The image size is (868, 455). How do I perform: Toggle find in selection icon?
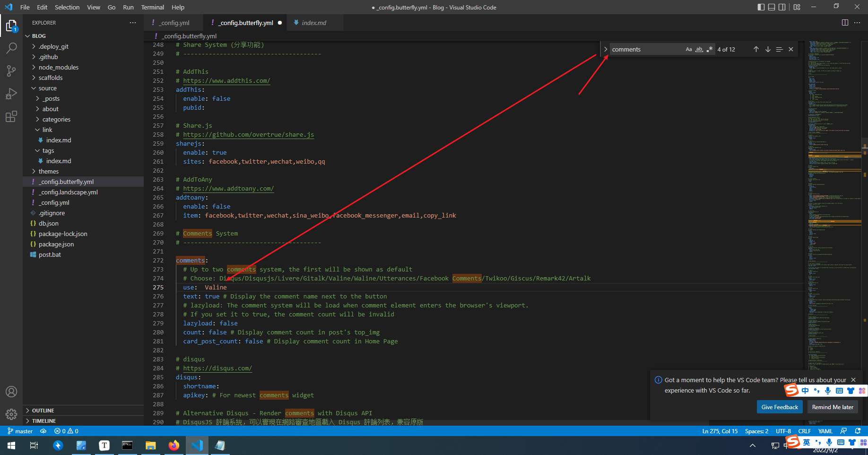pyautogui.click(x=779, y=49)
